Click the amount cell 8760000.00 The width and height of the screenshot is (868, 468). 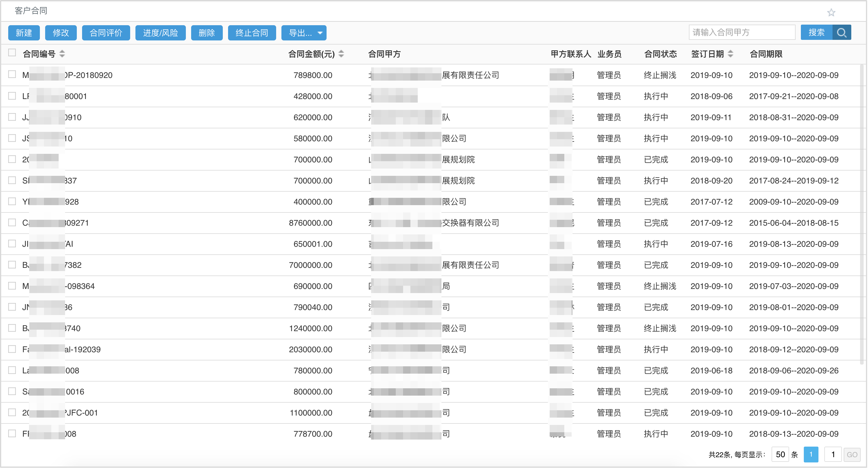310,223
